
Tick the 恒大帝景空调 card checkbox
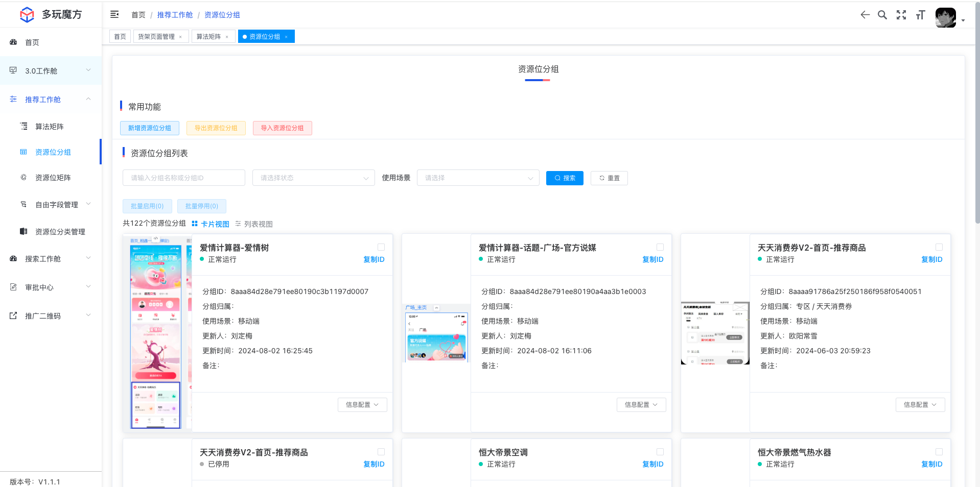(x=660, y=452)
